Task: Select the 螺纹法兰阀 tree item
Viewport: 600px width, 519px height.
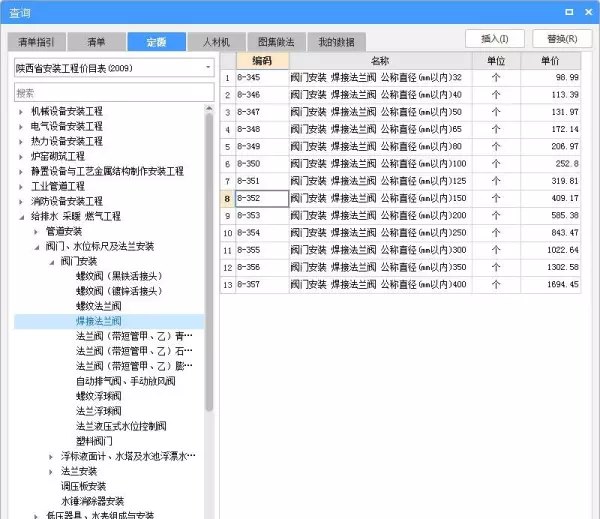Action: pos(99,306)
